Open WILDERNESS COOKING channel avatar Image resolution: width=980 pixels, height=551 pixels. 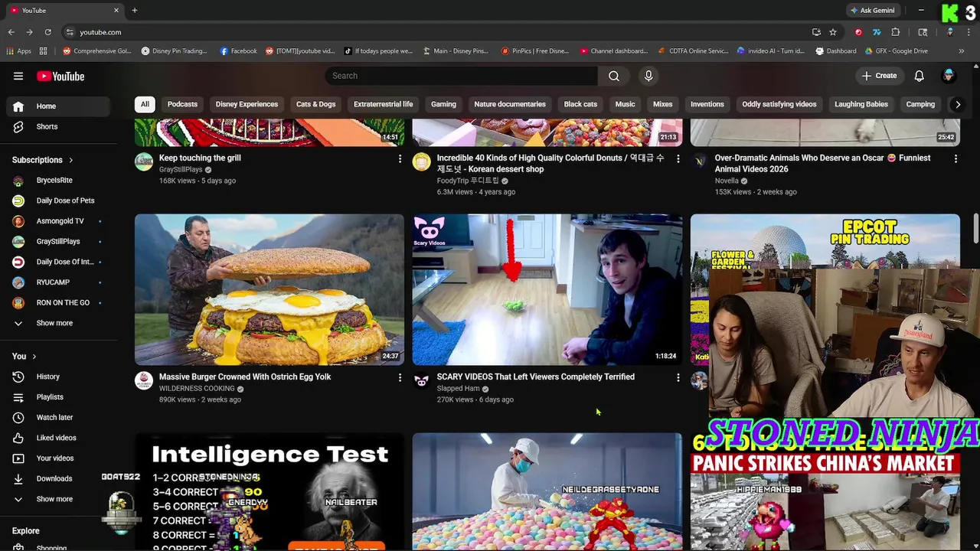click(x=144, y=380)
